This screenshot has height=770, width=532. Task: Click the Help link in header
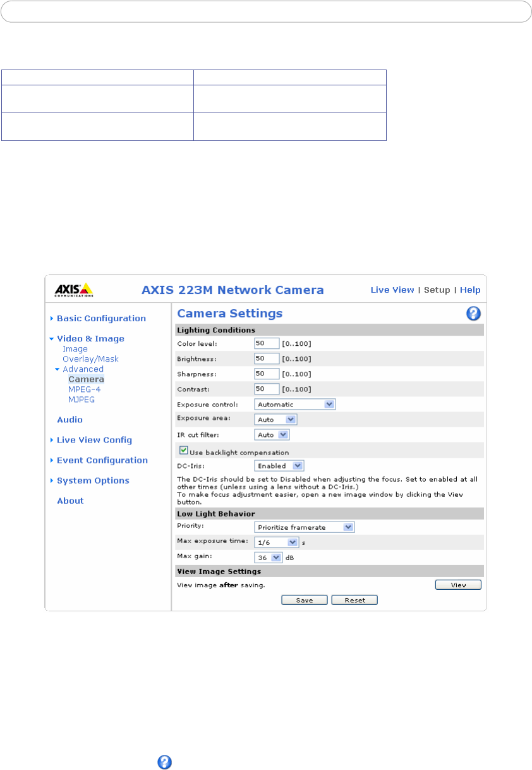pos(470,290)
